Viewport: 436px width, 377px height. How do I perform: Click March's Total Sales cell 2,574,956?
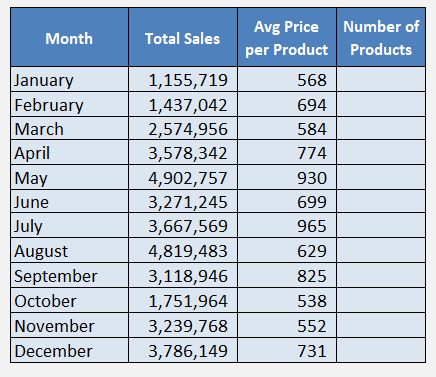[x=183, y=128]
